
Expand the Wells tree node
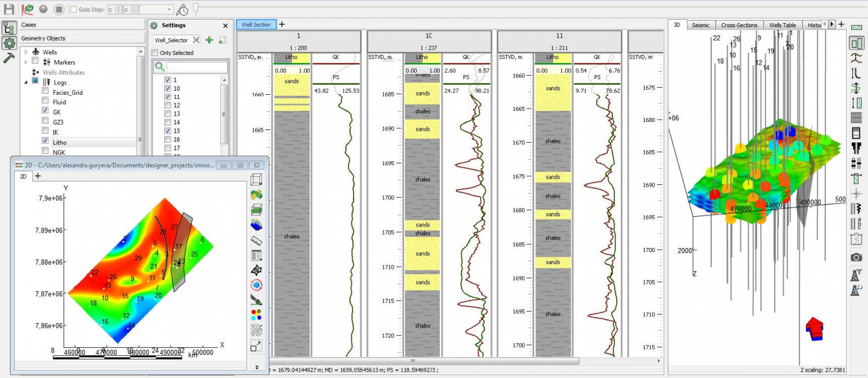click(25, 52)
